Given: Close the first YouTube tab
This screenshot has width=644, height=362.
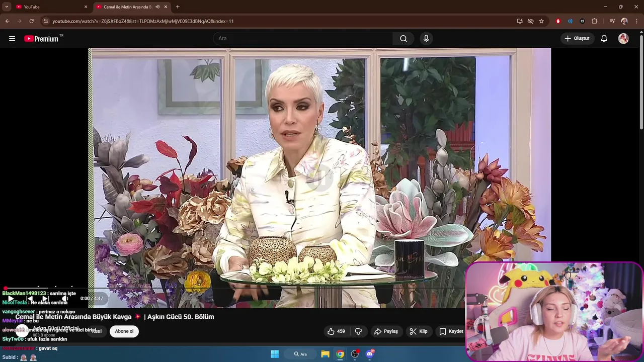Looking at the screenshot, I should tap(86, 7).
